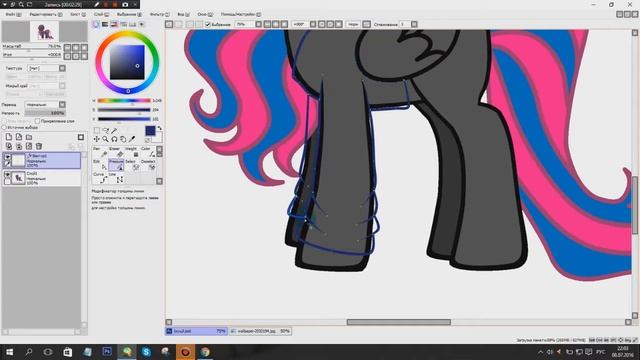
Task: Toggle the RGB sliders panel icon
Action: click(105, 24)
